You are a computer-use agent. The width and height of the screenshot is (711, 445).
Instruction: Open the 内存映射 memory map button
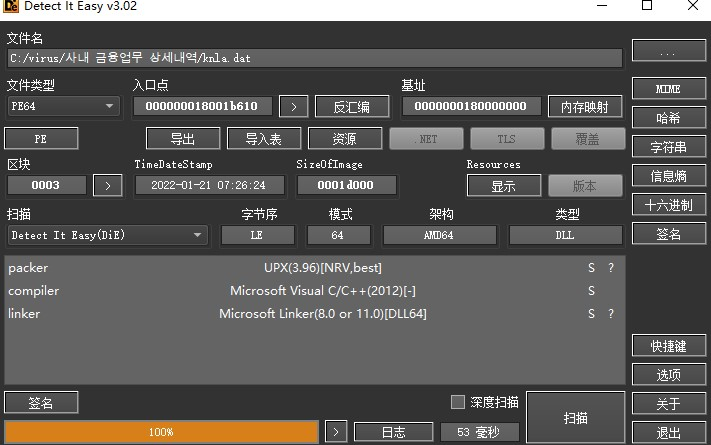(585, 107)
